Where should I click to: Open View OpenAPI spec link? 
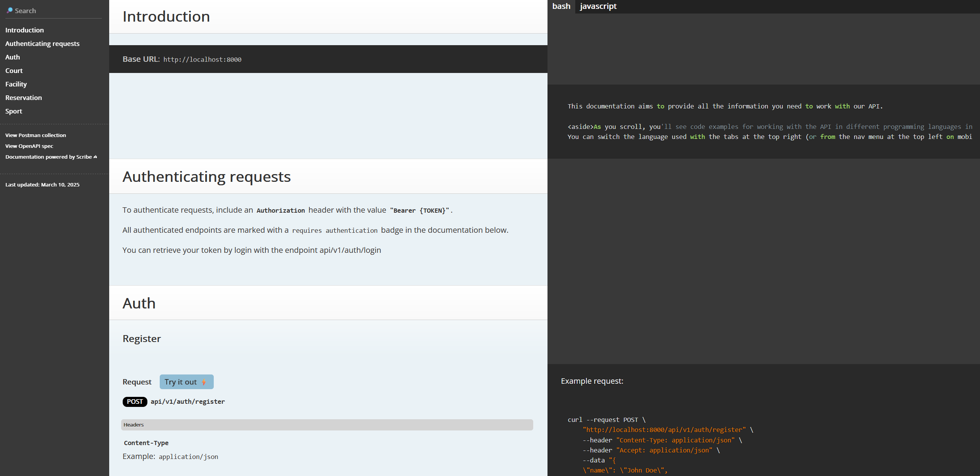(x=29, y=146)
